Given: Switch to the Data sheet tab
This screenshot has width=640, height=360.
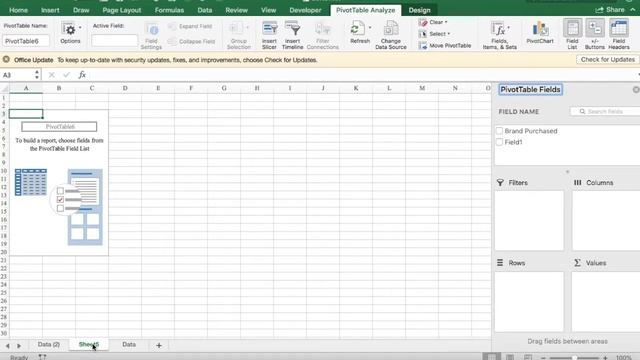Looking at the screenshot, I should 129,344.
